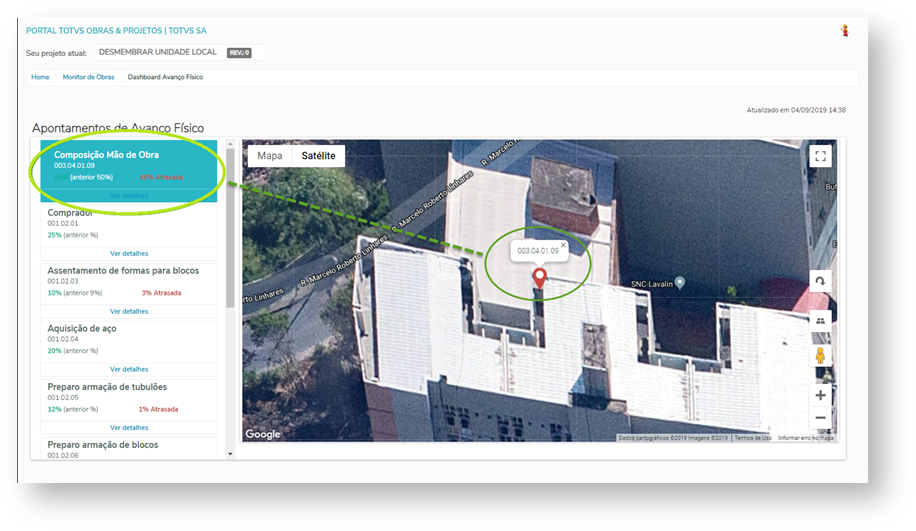This screenshot has width=916, height=531.
Task: Switch map to Mapa view
Action: tap(269, 156)
